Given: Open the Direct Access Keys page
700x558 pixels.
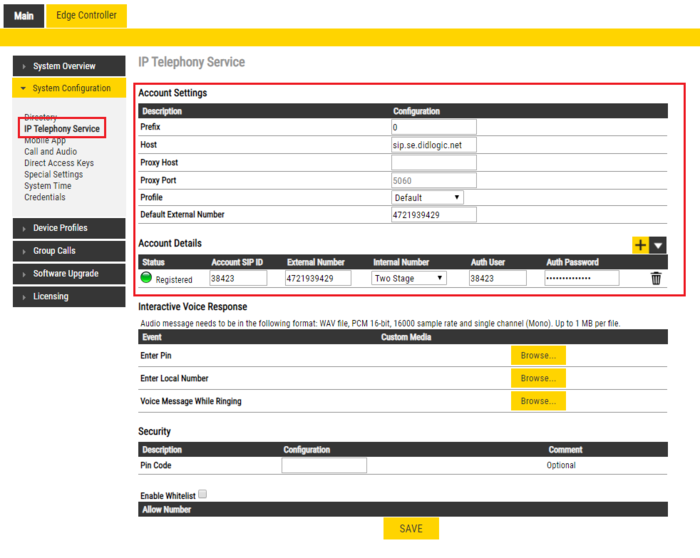Looking at the screenshot, I should 59,163.
